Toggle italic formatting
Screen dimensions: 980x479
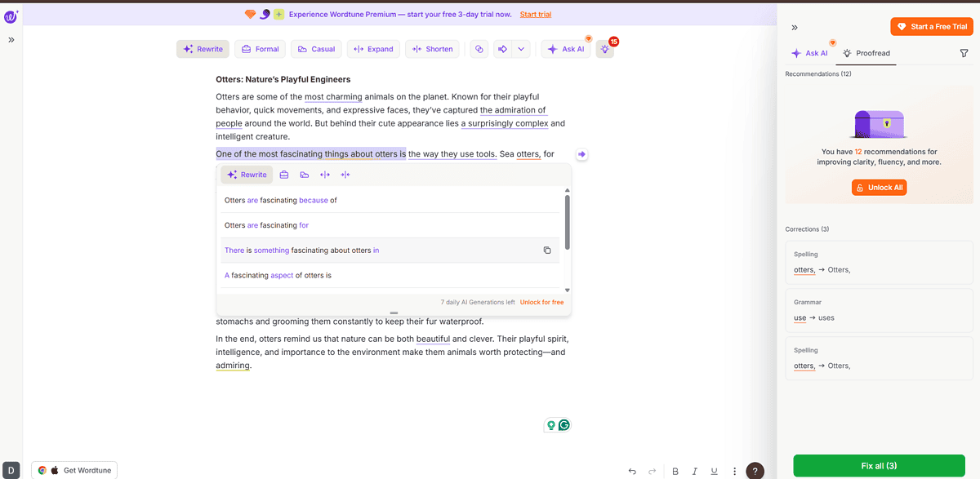point(695,471)
